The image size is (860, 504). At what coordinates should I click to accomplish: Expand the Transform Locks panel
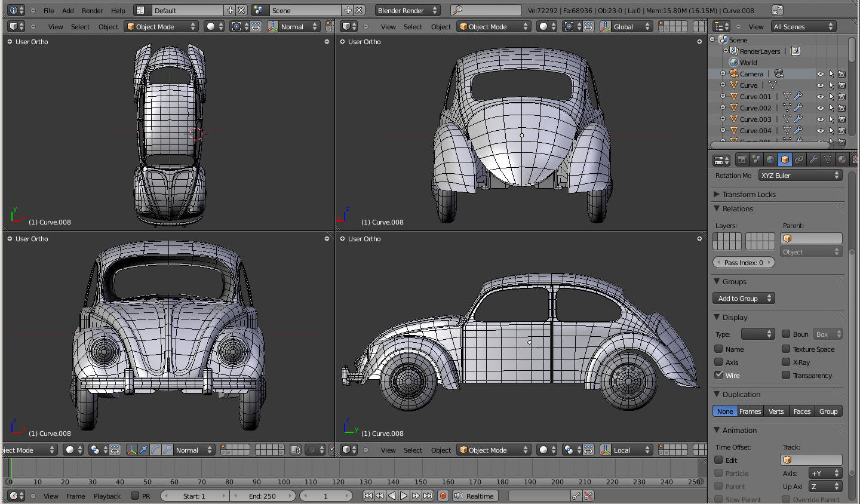pyautogui.click(x=749, y=194)
